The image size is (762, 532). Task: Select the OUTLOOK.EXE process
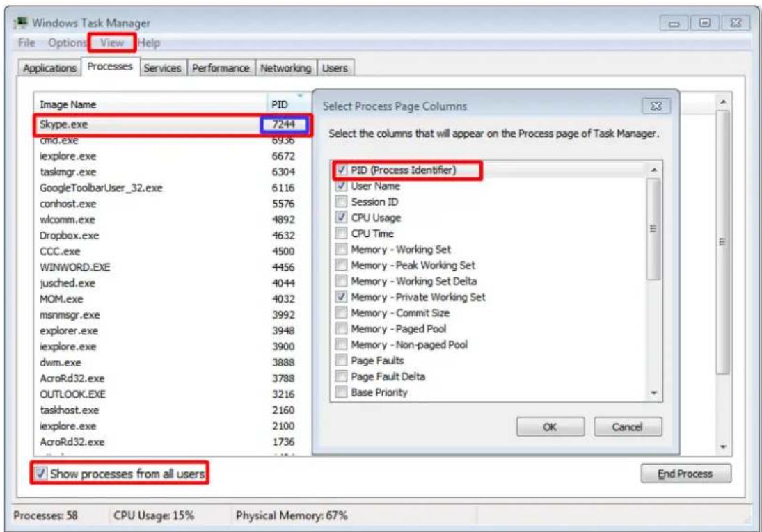[173, 394]
